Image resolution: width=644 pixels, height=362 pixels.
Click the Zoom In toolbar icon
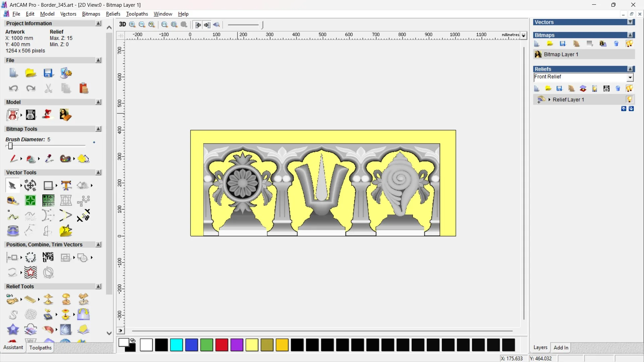click(132, 24)
